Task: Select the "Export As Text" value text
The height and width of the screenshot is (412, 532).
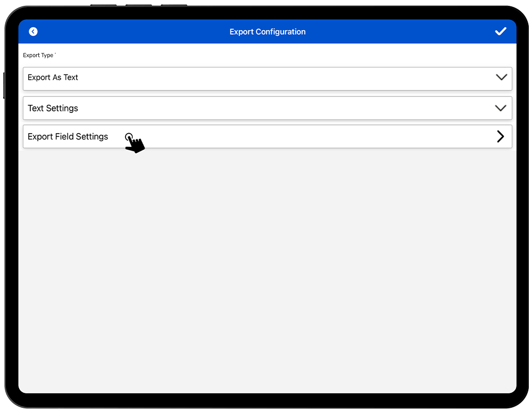Action: [53, 78]
